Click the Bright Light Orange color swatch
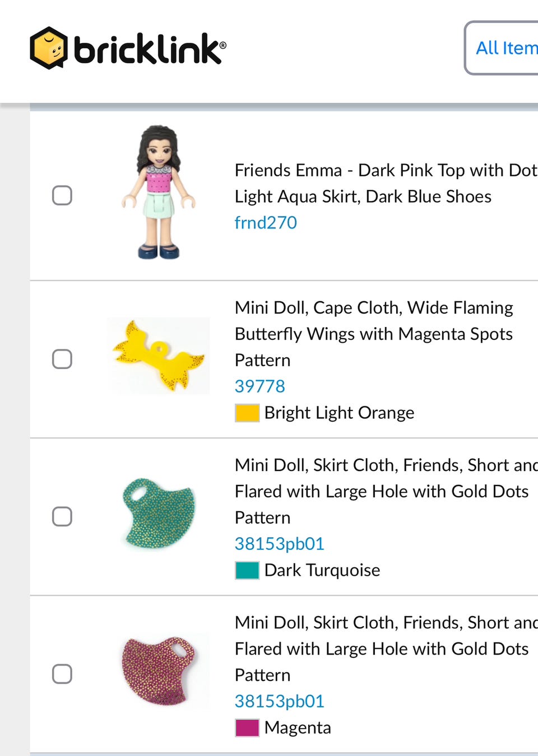 click(x=247, y=413)
